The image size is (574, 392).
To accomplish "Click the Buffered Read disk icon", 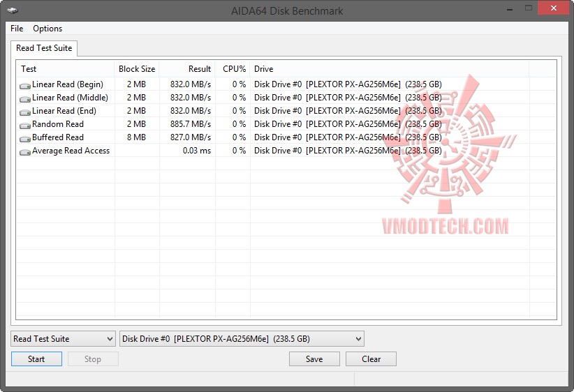I will (25, 139).
